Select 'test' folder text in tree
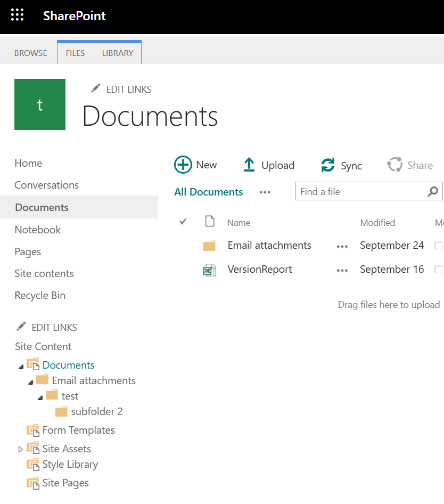Screen dimensions: 444x504 point(70,396)
